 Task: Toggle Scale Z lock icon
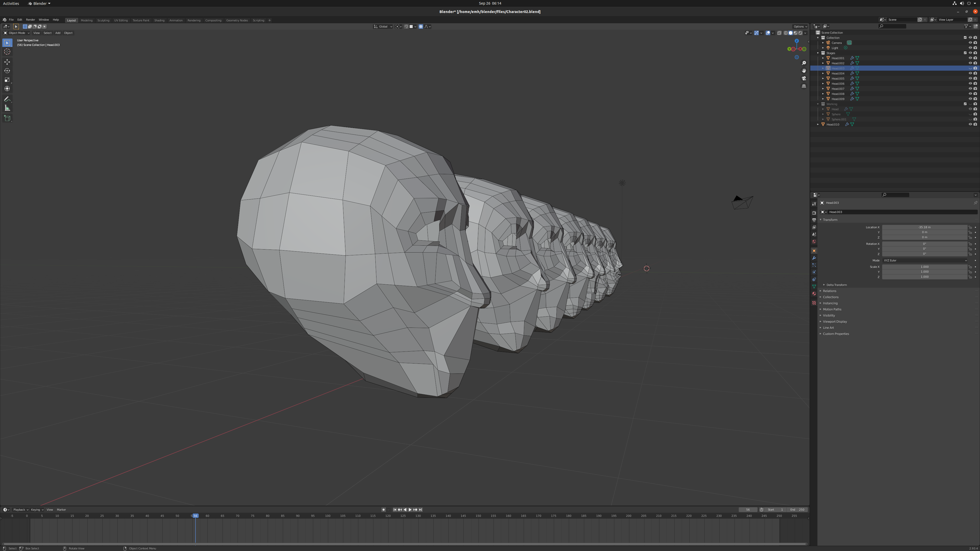[x=970, y=277]
